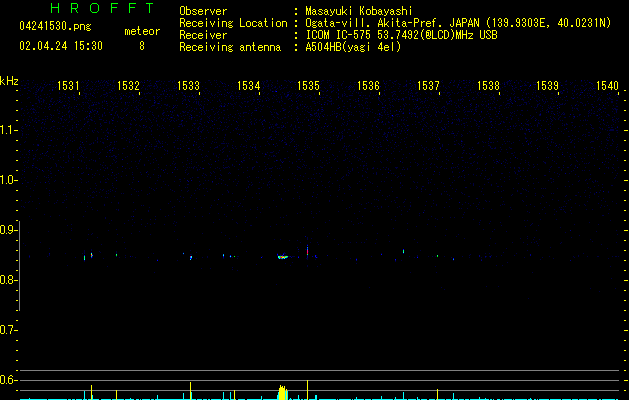Select the file name 04241530.png
The width and height of the screenshot is (629, 400).
coord(55,26)
